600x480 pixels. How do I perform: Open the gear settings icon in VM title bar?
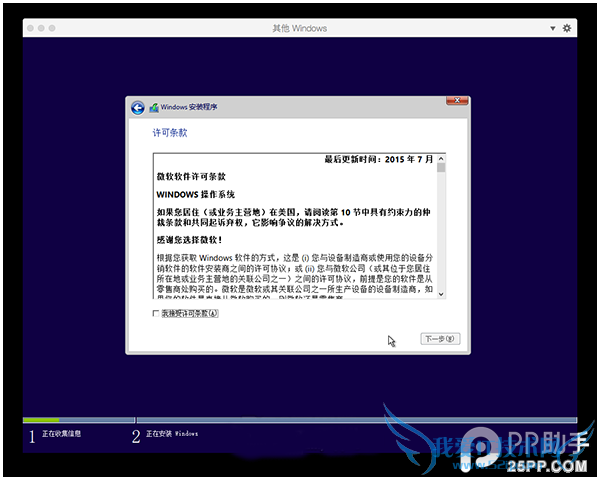click(567, 28)
